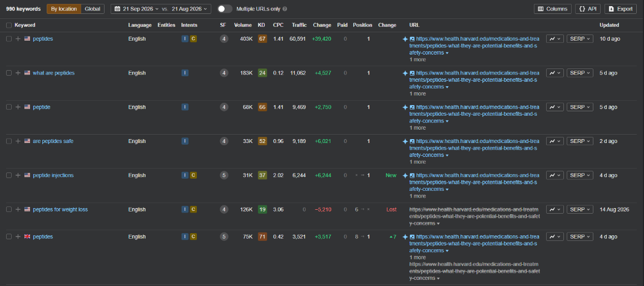
Task: Open 'peptides for weight loss' keyword link
Action: coord(60,209)
